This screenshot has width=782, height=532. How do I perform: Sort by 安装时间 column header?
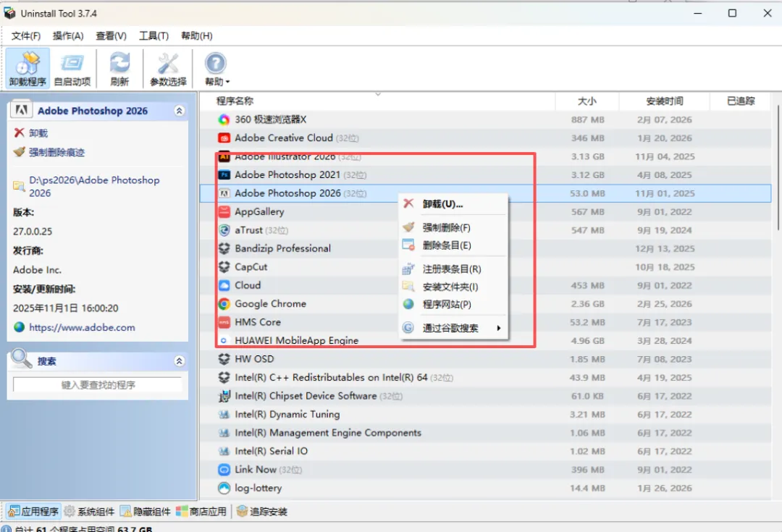(664, 101)
